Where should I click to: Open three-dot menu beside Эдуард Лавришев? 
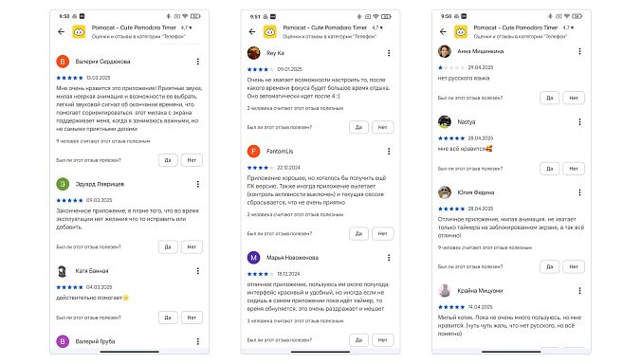(x=198, y=184)
